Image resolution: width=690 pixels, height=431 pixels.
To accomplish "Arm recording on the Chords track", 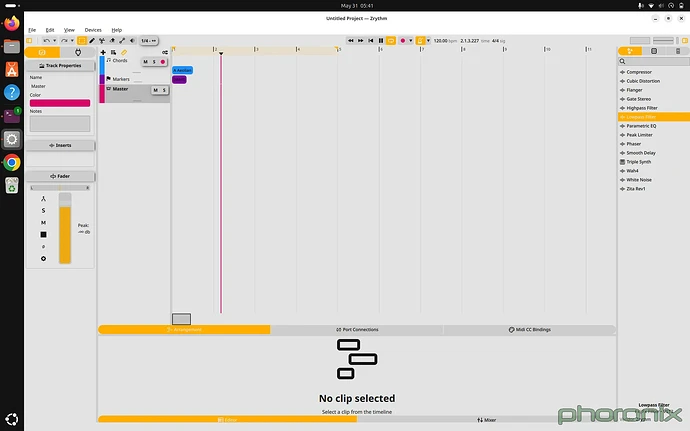I will [162, 62].
